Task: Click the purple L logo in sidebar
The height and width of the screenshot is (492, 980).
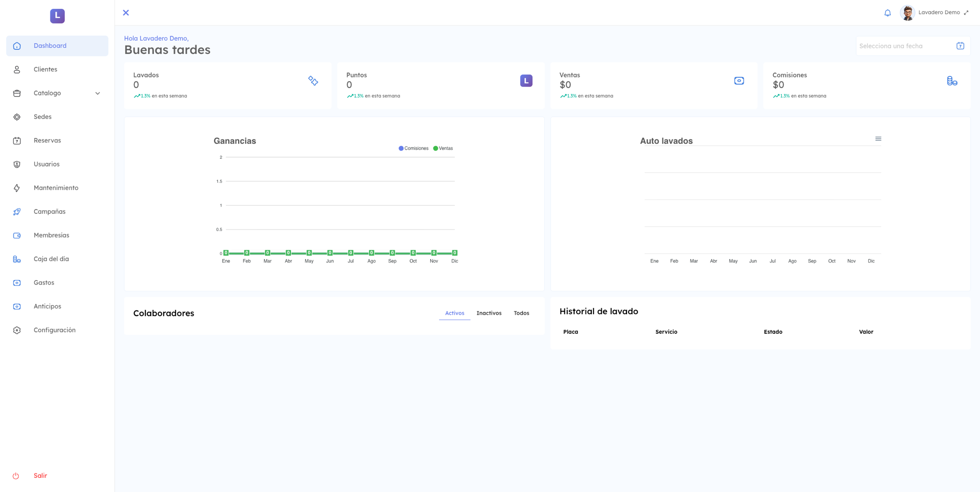Action: pyautogui.click(x=57, y=16)
